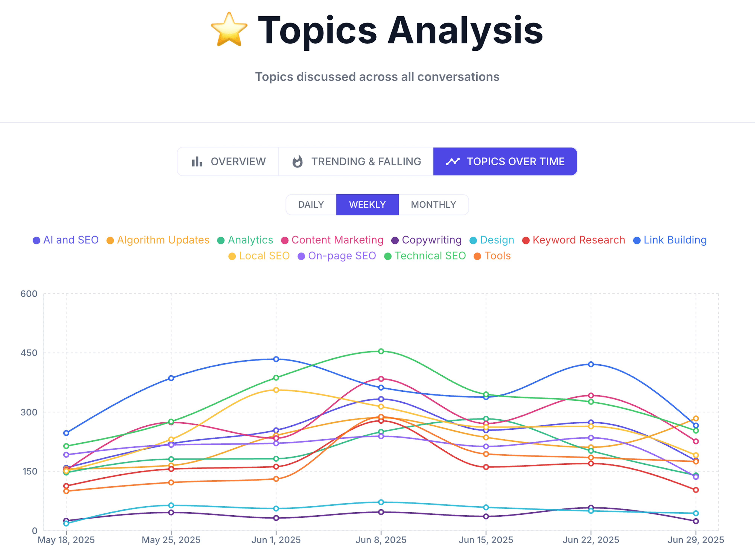755x560 pixels.
Task: Click the line chart icon on Topics Over Time
Action: point(453,162)
